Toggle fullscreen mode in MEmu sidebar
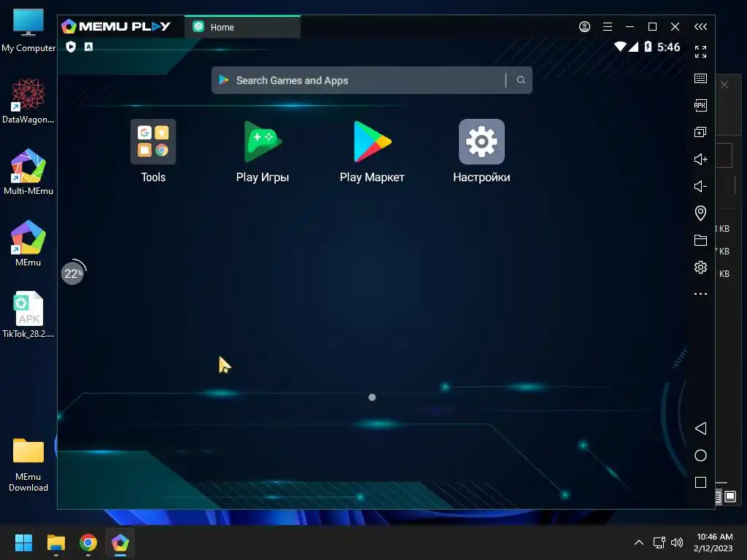This screenshot has height=560, width=747. pos(700,52)
